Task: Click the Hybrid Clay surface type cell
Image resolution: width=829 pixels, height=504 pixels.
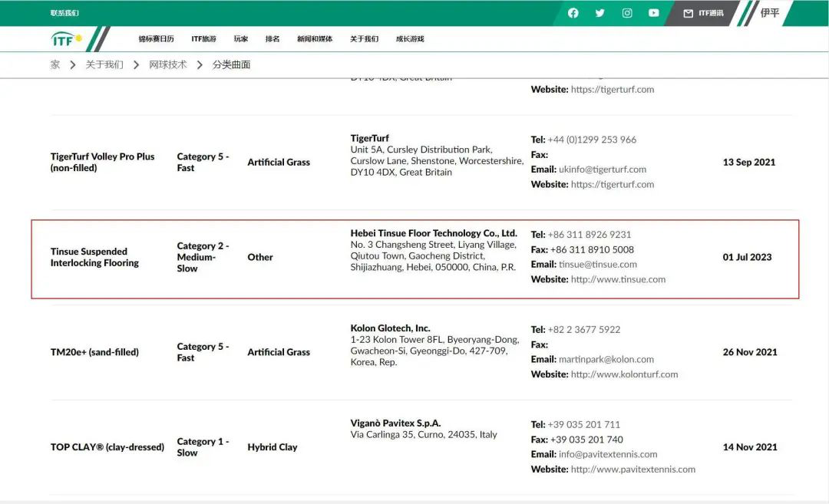Action: 272,447
